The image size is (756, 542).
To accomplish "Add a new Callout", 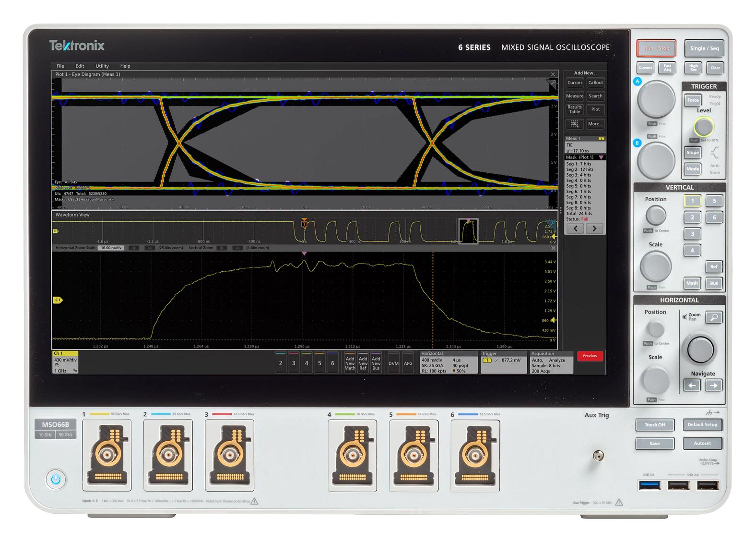I will (595, 83).
